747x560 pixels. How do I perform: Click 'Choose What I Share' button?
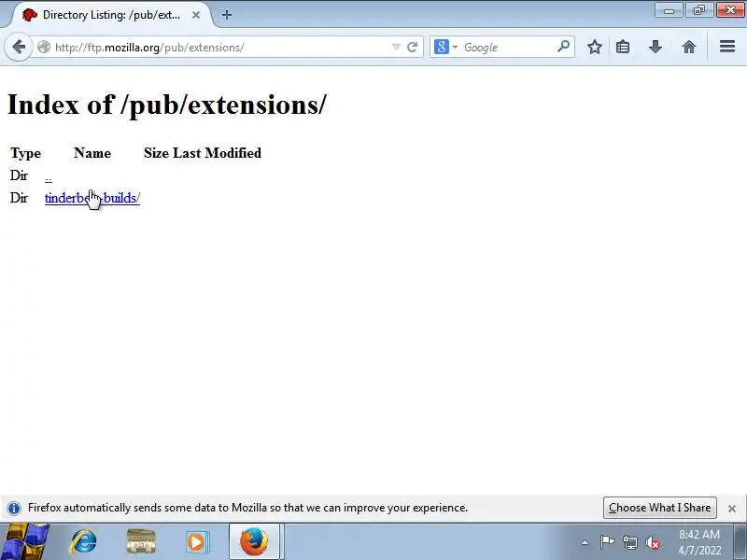click(660, 508)
